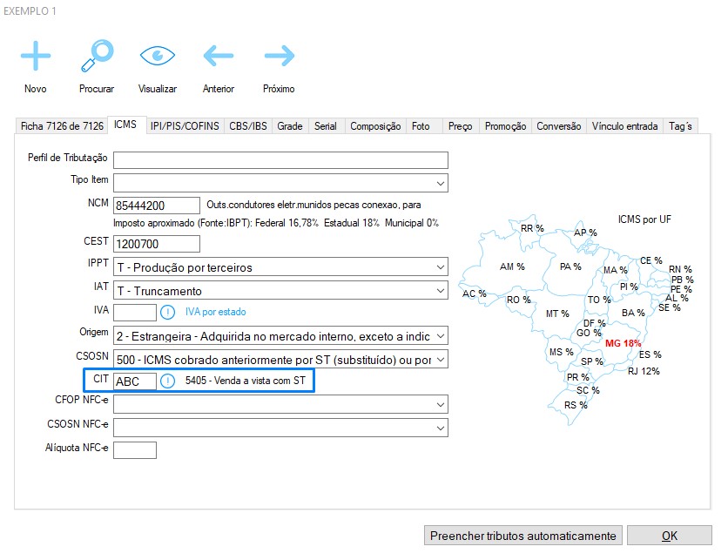728x560 pixels.
Task: Go to previous record with Anterior arrow
Action: (218, 56)
